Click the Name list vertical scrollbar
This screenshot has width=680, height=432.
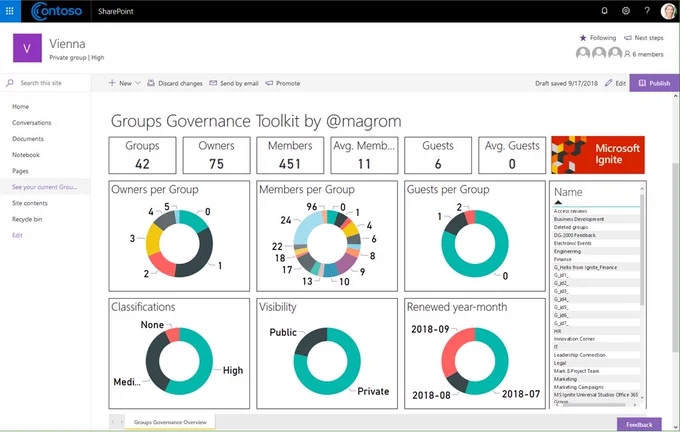point(642,249)
